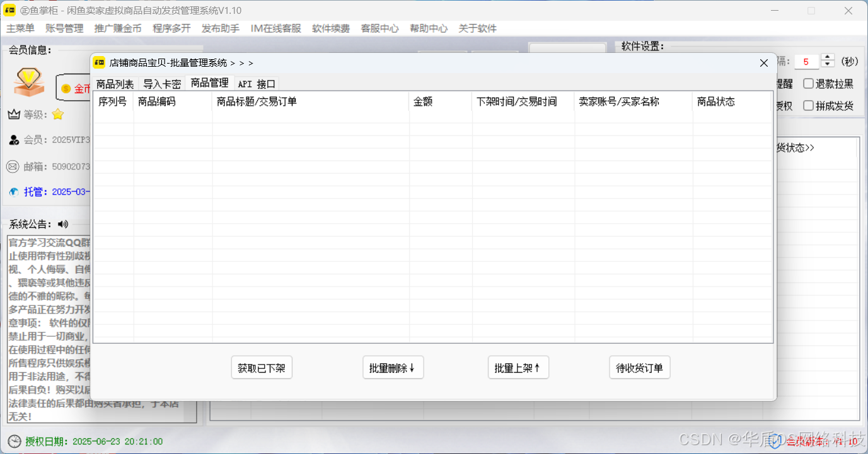Sort by 金额 column header

point(441,101)
